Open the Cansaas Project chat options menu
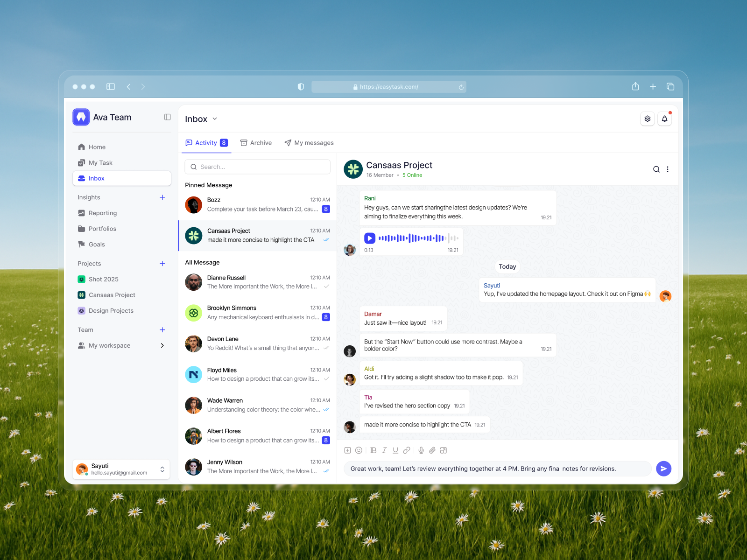Viewport: 747px width, 560px height. click(668, 169)
